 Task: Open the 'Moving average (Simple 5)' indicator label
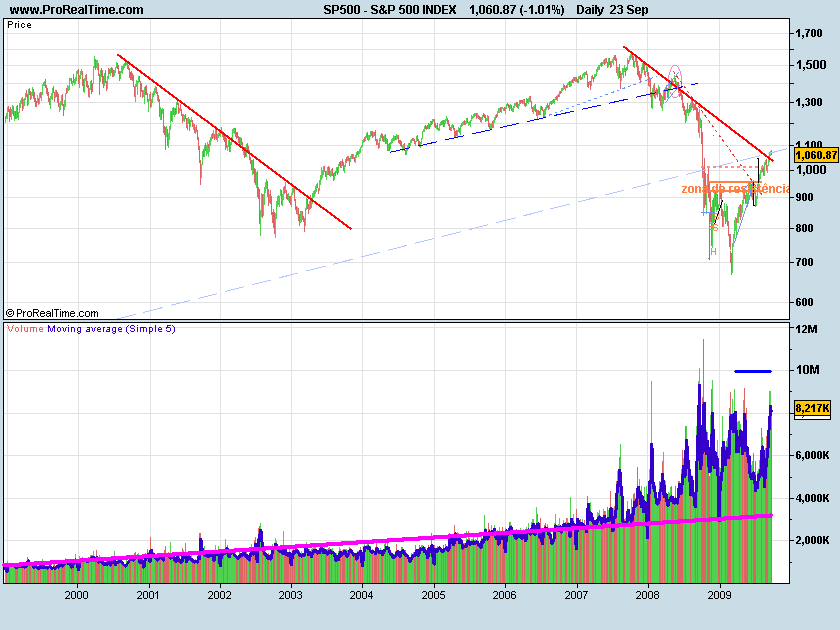tap(111, 328)
